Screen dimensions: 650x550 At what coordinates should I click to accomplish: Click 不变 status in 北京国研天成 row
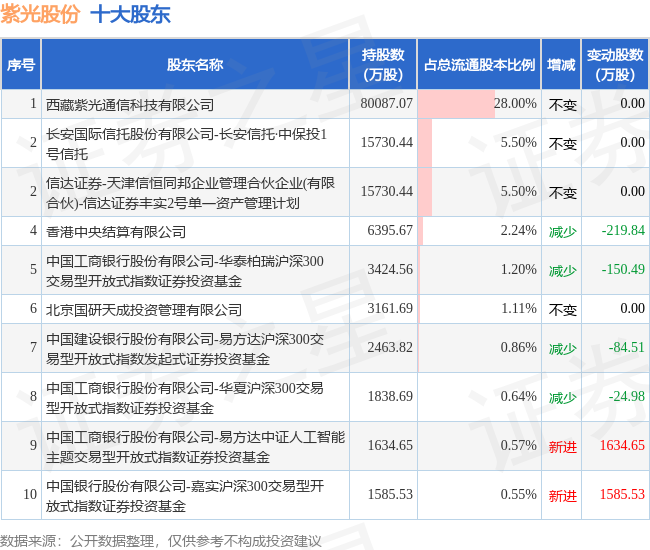pyautogui.click(x=563, y=310)
